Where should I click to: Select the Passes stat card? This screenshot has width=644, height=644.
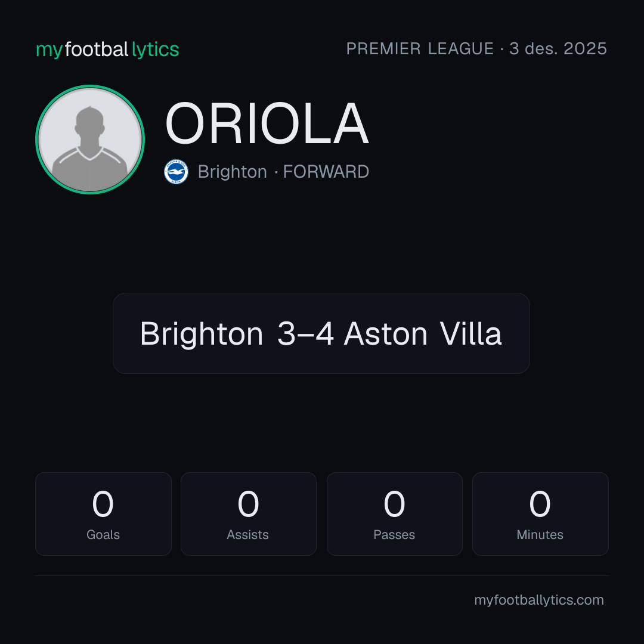pos(394,514)
